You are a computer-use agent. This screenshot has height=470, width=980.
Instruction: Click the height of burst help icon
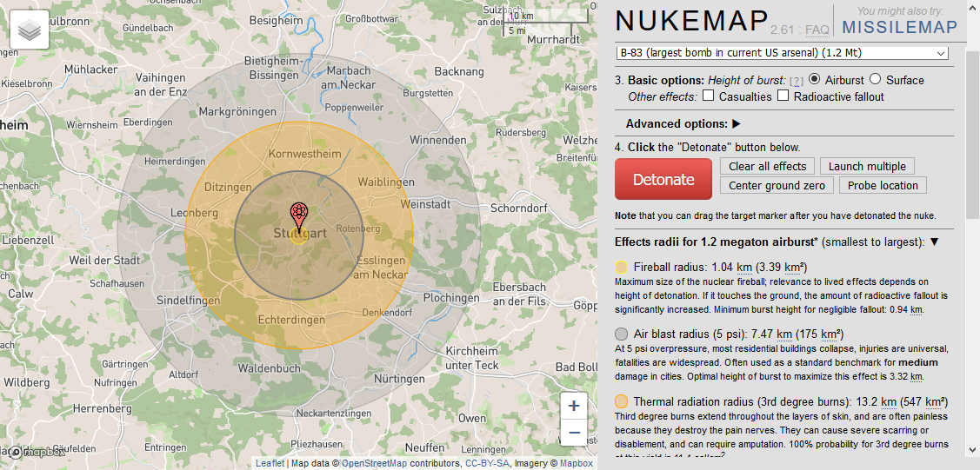796,81
